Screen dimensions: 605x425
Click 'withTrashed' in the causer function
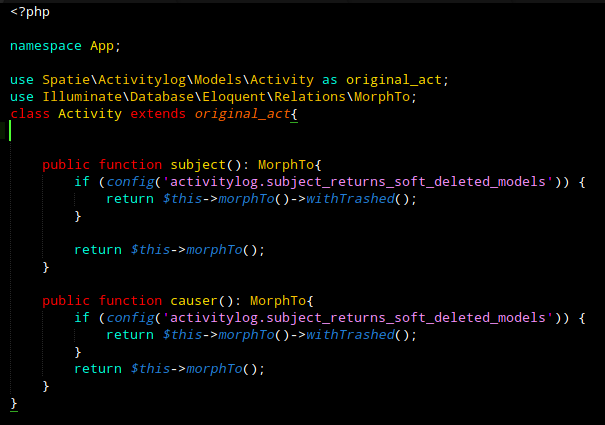coord(350,335)
